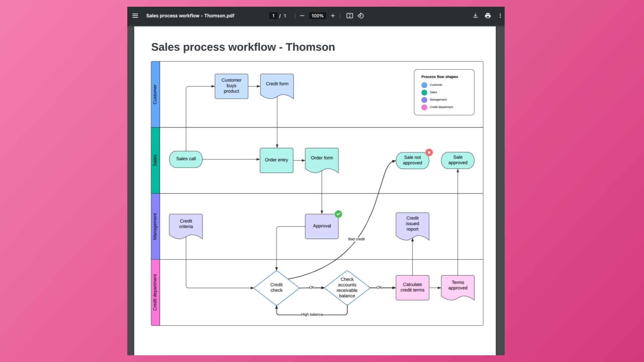
Task: Click the Sales process workflow - Thomson heading
Action: pos(243,47)
